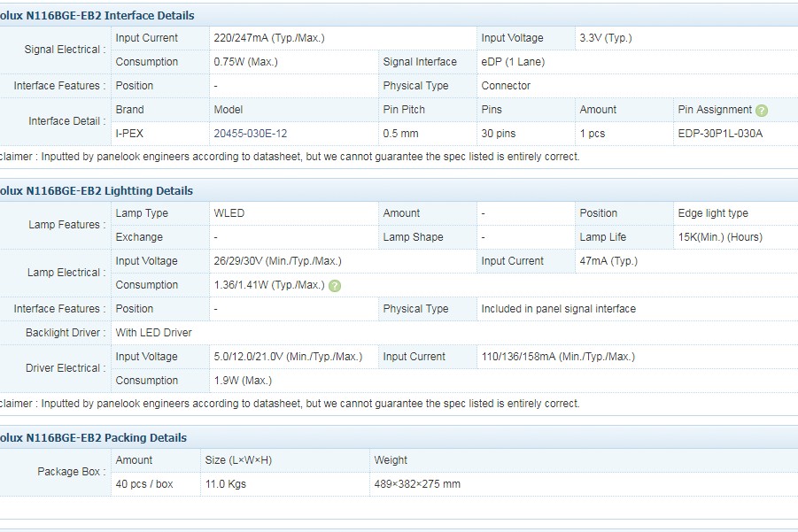The height and width of the screenshot is (532, 798).
Task: Click the Edge light type value
Action: click(713, 213)
